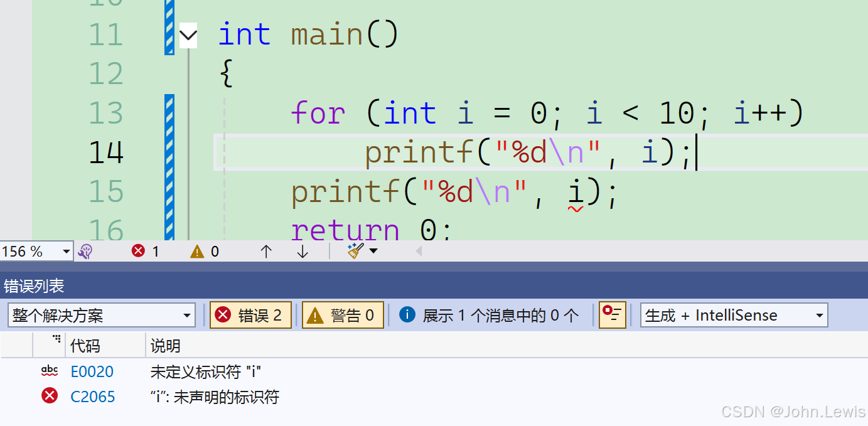Image resolution: width=868 pixels, height=426 pixels.
Task: Sort by the 代码 column header
Action: click(85, 346)
